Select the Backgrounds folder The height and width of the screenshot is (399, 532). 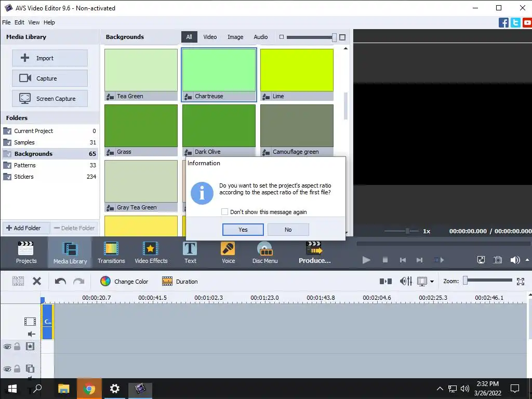click(50, 154)
